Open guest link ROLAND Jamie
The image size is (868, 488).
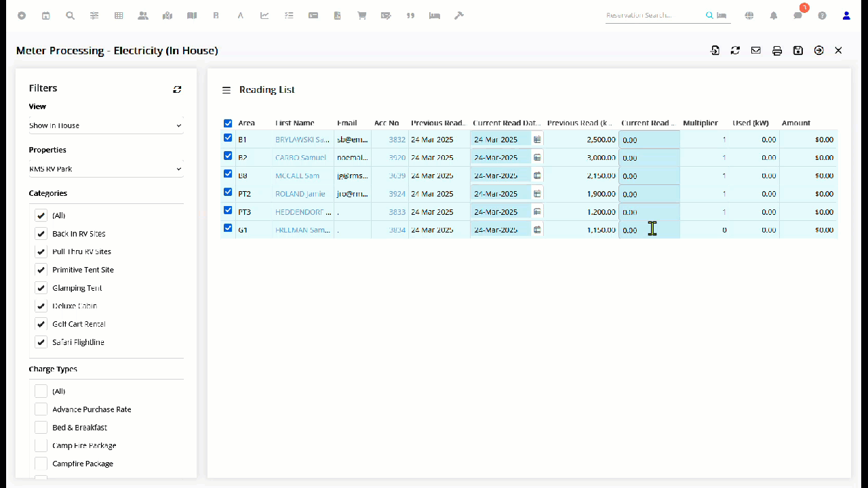300,194
